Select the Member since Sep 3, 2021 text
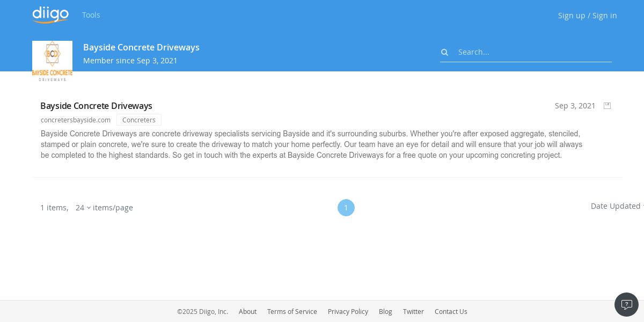Image resolution: width=644 pixels, height=322 pixels. point(130,61)
